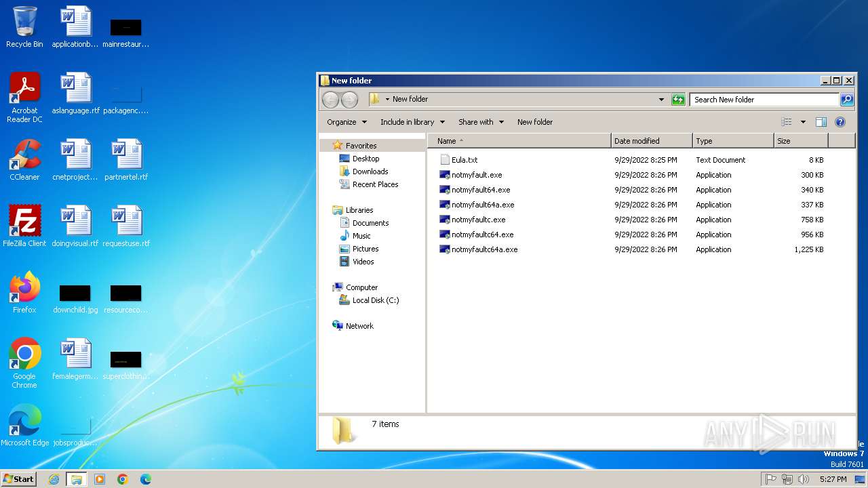Open Include in library dropdown

412,122
